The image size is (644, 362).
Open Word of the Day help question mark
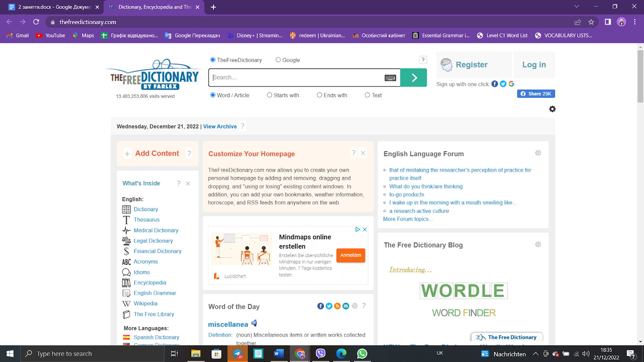click(364, 306)
